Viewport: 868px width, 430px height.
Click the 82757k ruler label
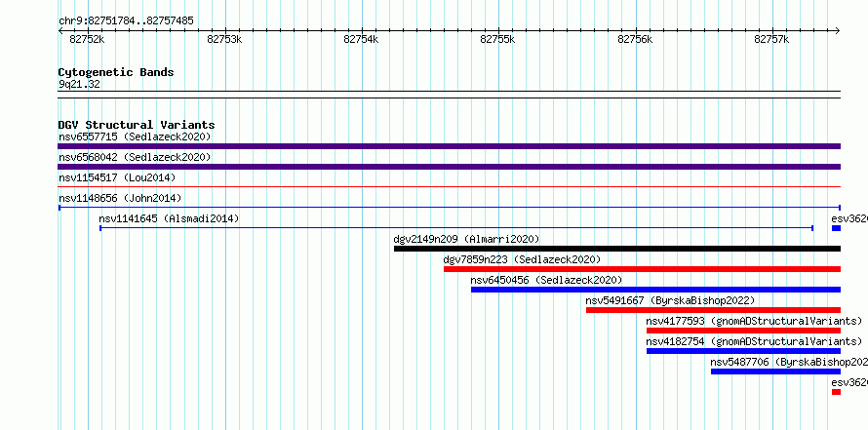coord(771,39)
